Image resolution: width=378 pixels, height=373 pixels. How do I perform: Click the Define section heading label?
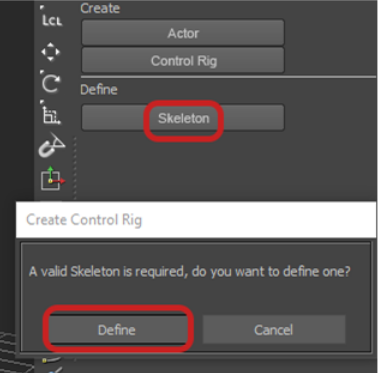[x=99, y=90]
